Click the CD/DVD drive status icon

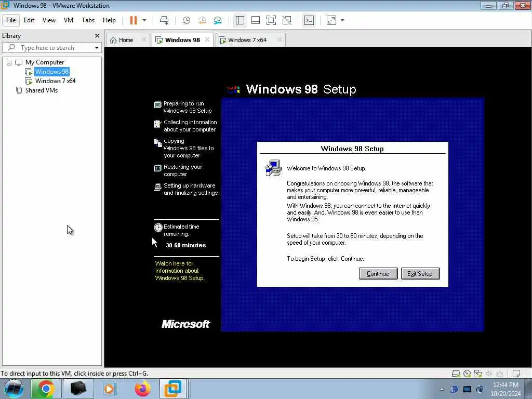point(467,374)
